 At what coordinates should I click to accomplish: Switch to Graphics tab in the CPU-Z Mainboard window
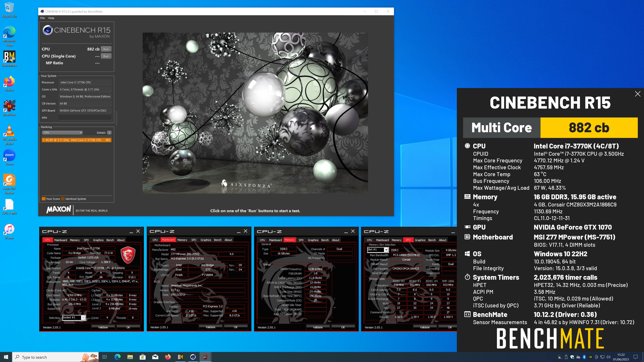(206, 240)
